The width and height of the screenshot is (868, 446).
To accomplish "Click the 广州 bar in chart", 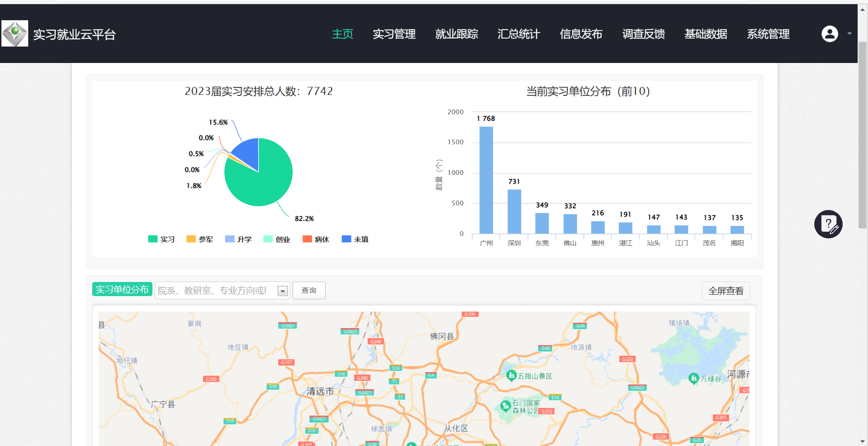I will coord(486,180).
